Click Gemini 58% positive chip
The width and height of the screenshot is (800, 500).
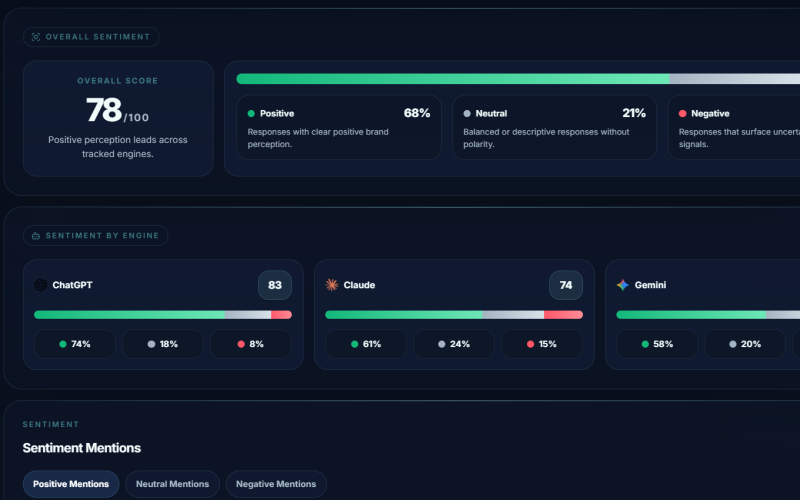pyautogui.click(x=657, y=344)
